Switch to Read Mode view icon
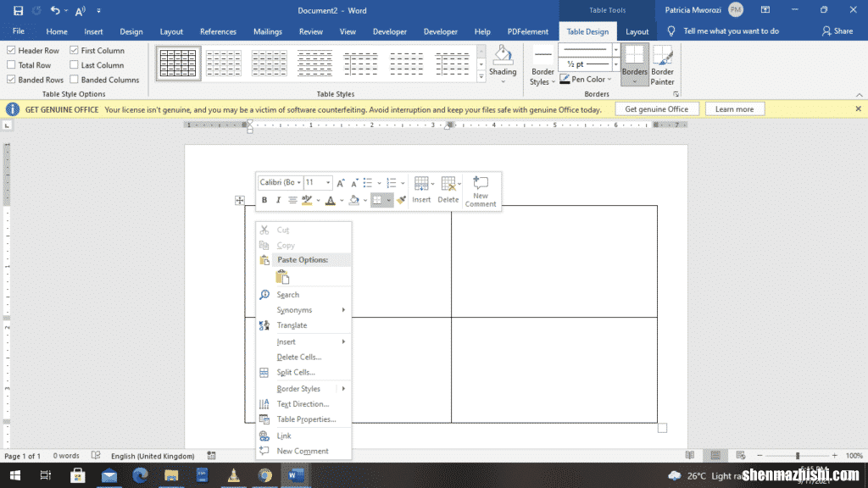The width and height of the screenshot is (868, 488). tap(690, 455)
